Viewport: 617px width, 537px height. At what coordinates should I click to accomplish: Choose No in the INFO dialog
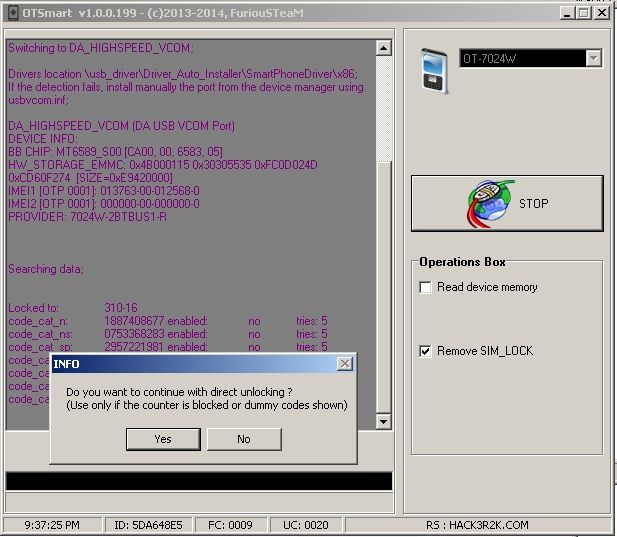click(x=243, y=439)
